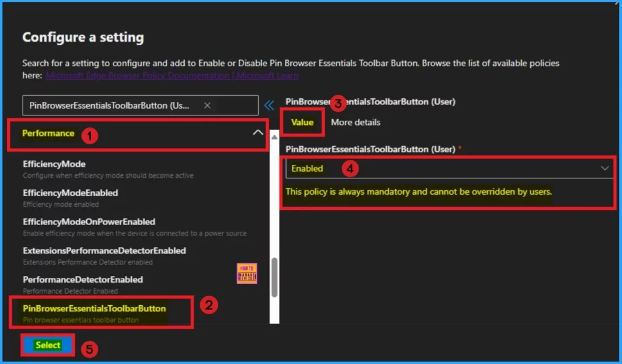
Task: Switch to the Value tab
Action: pos(302,123)
